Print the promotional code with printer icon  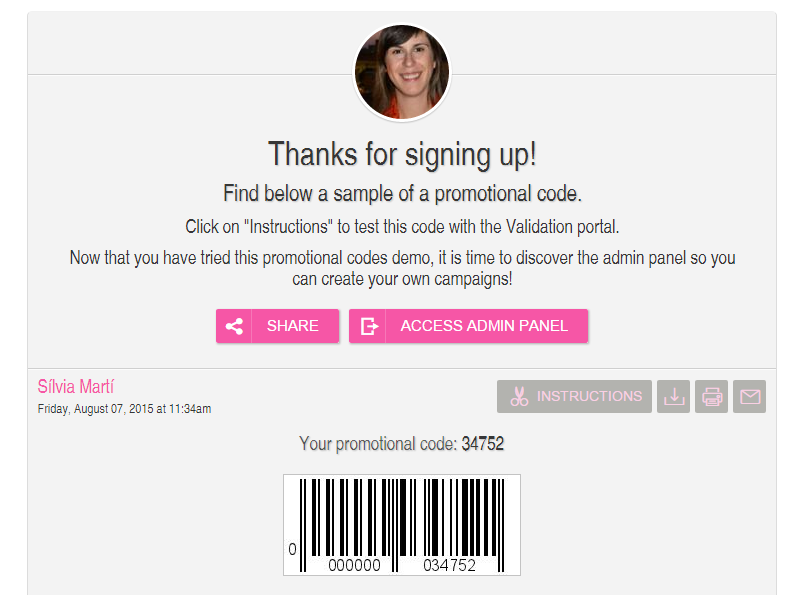(x=711, y=396)
